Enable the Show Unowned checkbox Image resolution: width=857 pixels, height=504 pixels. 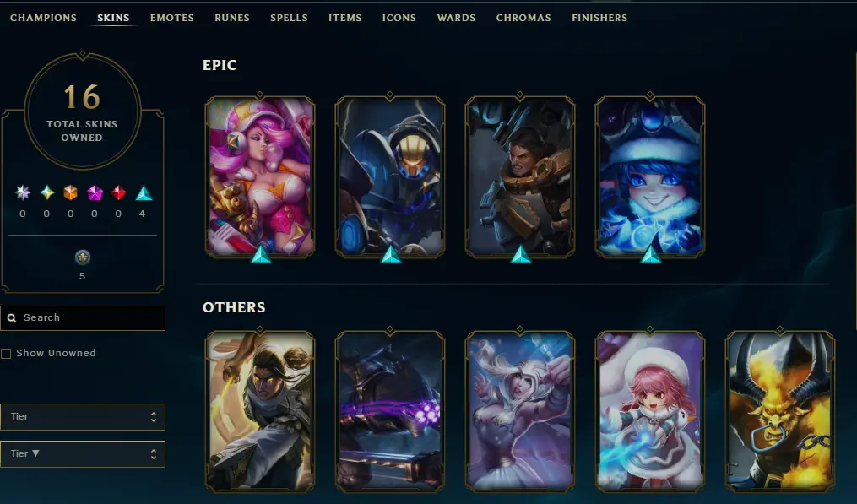point(6,354)
